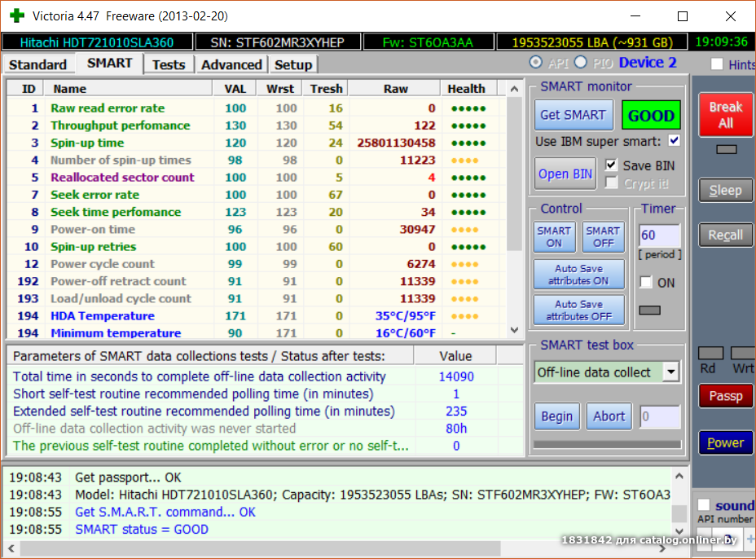This screenshot has height=559, width=756.
Task: Select the API radio button
Action: (536, 62)
